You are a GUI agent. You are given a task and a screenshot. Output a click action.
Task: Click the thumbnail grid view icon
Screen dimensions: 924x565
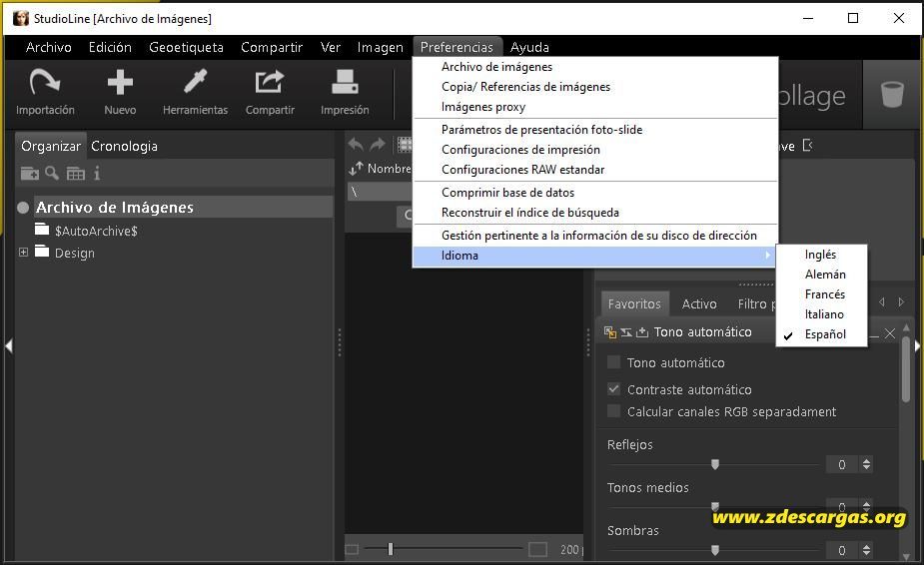point(405,145)
